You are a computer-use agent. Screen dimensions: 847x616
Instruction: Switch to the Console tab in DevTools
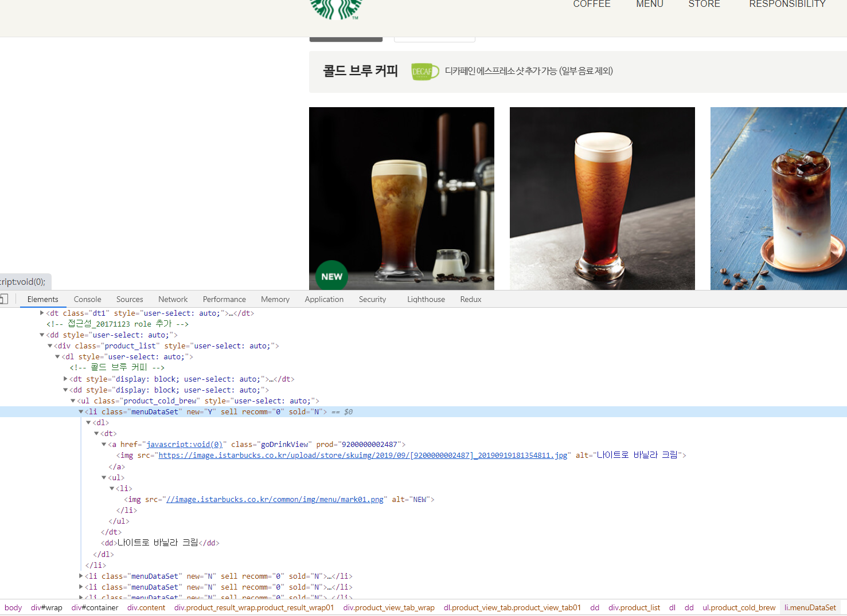[87, 299]
